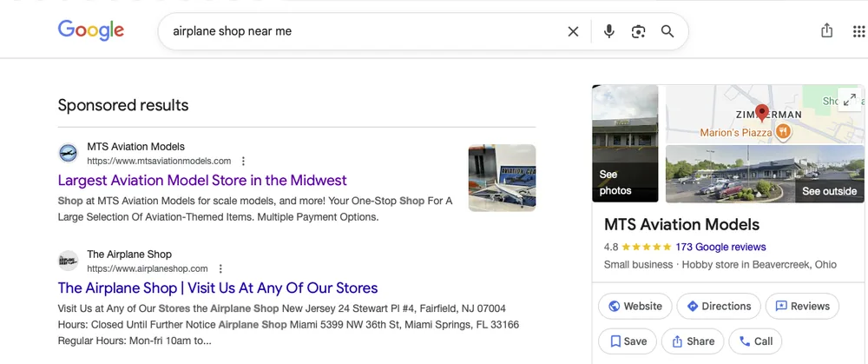The width and height of the screenshot is (868, 364).
Task: Expand the map with the fullscreen icon
Action: pyautogui.click(x=849, y=100)
